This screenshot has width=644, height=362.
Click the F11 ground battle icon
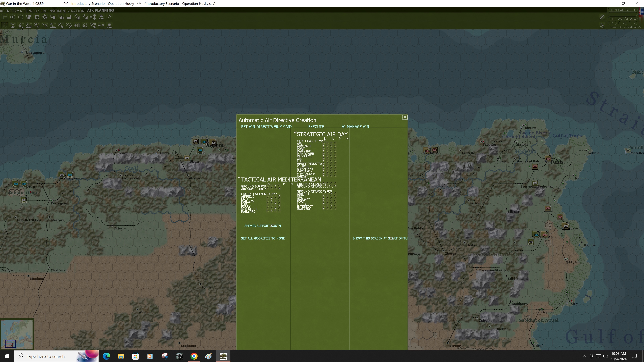109,25
